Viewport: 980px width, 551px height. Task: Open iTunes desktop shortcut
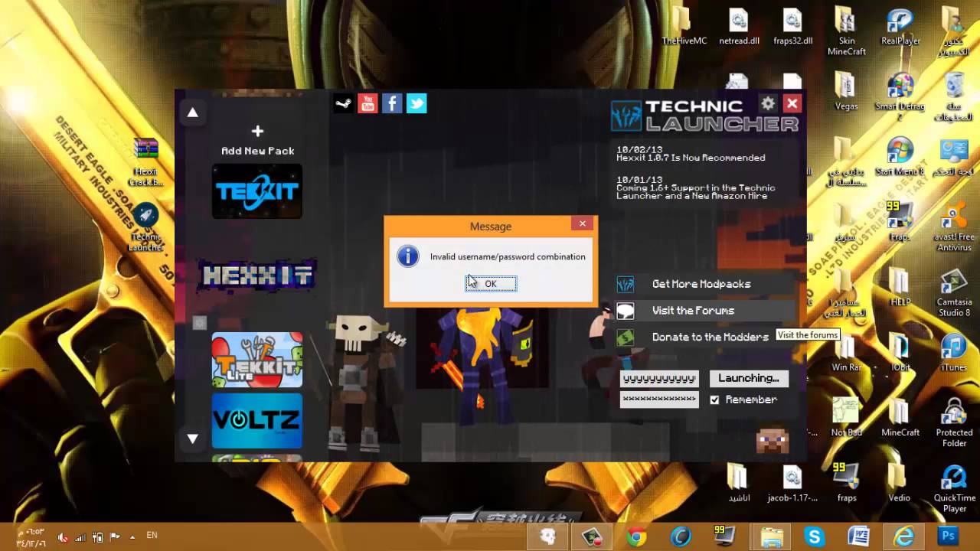pyautogui.click(x=954, y=354)
